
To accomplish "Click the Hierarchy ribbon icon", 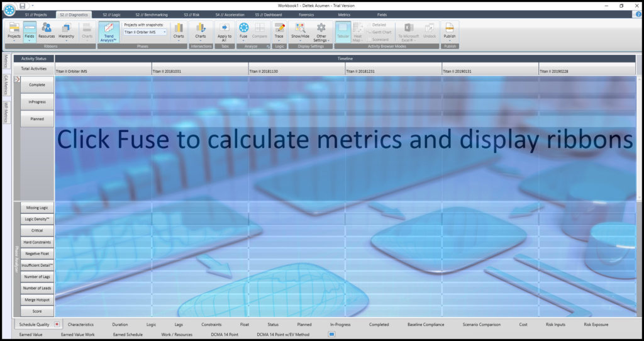I will tap(67, 30).
